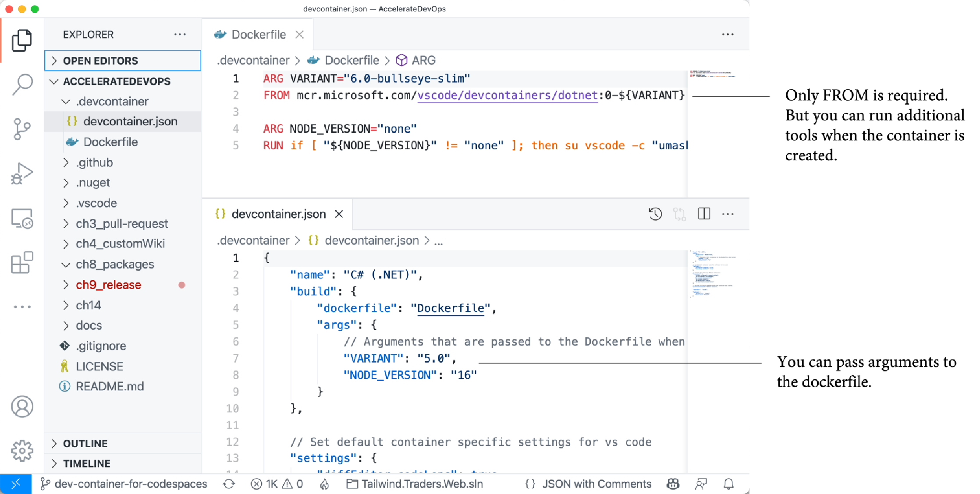Expand the OPEN EDITORS section
Image resolution: width=980 pixels, height=494 pixels.
point(123,60)
